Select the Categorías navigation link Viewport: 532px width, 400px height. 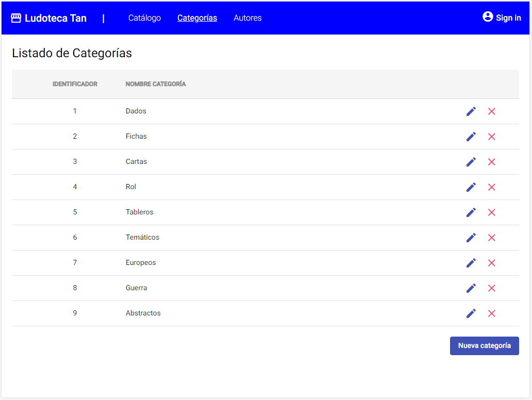(x=197, y=18)
